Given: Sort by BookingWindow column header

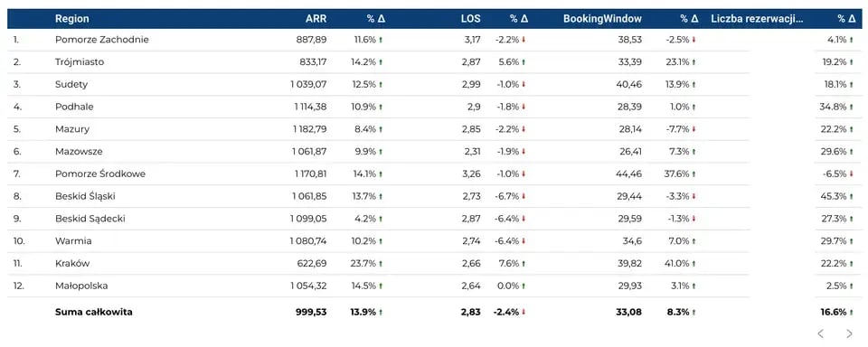Looking at the screenshot, I should [x=603, y=19].
